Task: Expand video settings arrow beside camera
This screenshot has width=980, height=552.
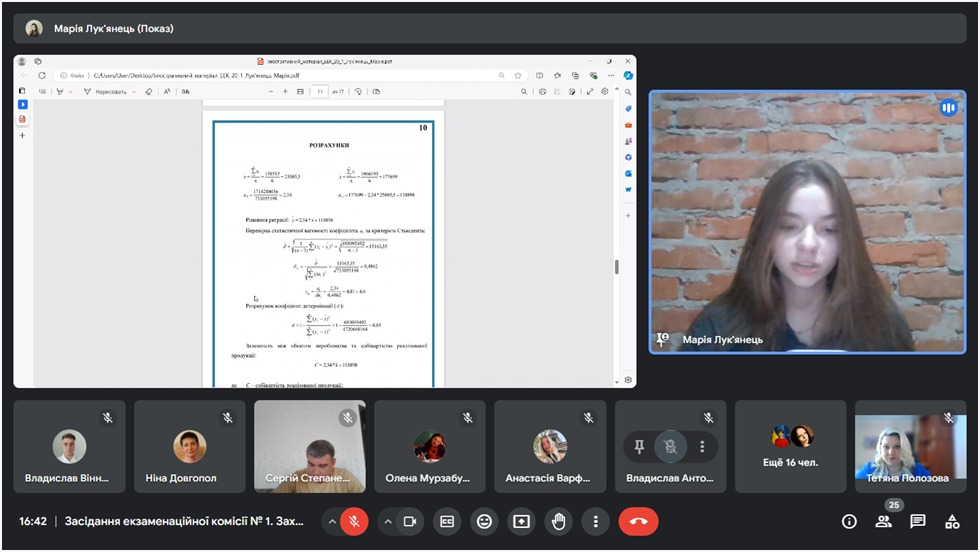Action: pyautogui.click(x=387, y=521)
